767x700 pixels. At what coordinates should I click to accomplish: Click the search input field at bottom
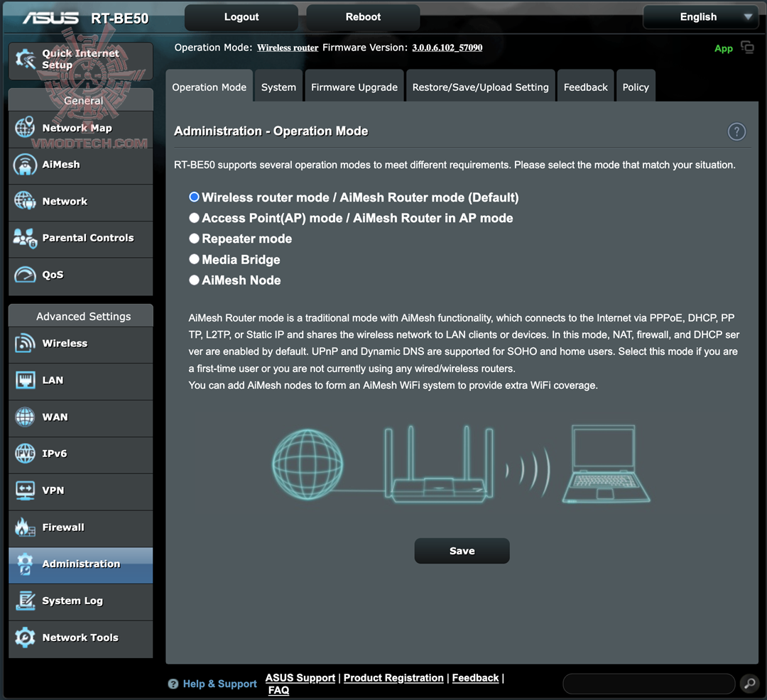[x=649, y=684]
